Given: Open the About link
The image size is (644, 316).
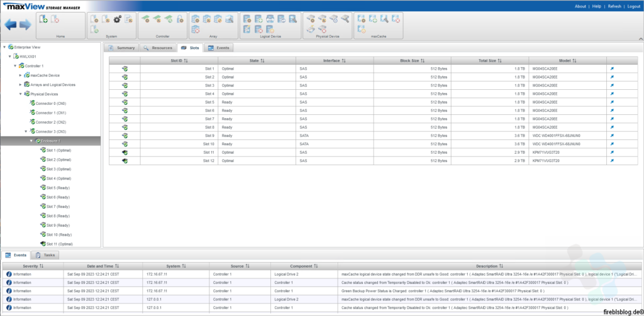Looking at the screenshot, I should [580, 6].
